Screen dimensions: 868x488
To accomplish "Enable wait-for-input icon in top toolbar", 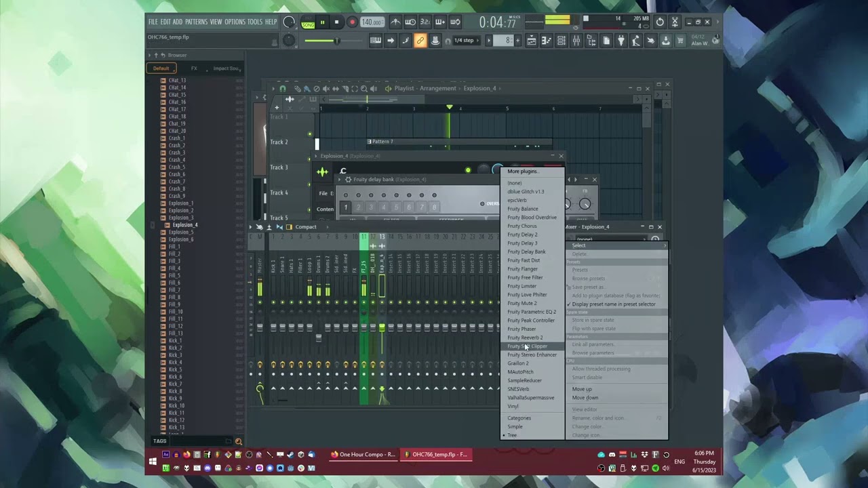I will point(410,22).
